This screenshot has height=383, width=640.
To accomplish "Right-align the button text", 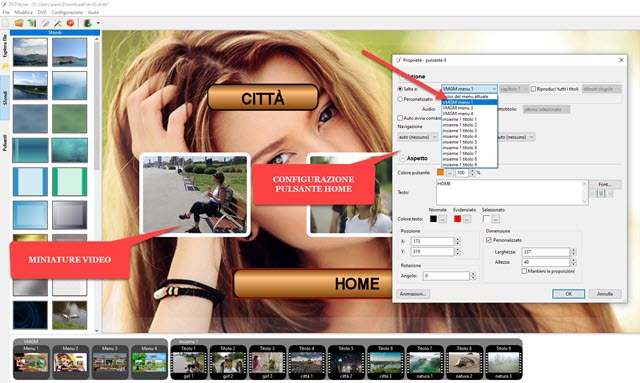I will [x=609, y=194].
